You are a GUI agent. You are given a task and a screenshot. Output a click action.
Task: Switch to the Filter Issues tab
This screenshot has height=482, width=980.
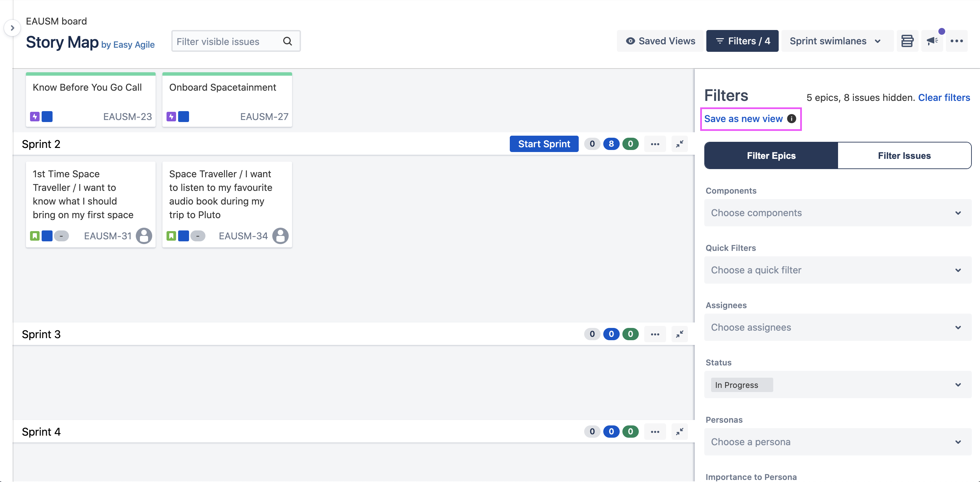pos(904,155)
